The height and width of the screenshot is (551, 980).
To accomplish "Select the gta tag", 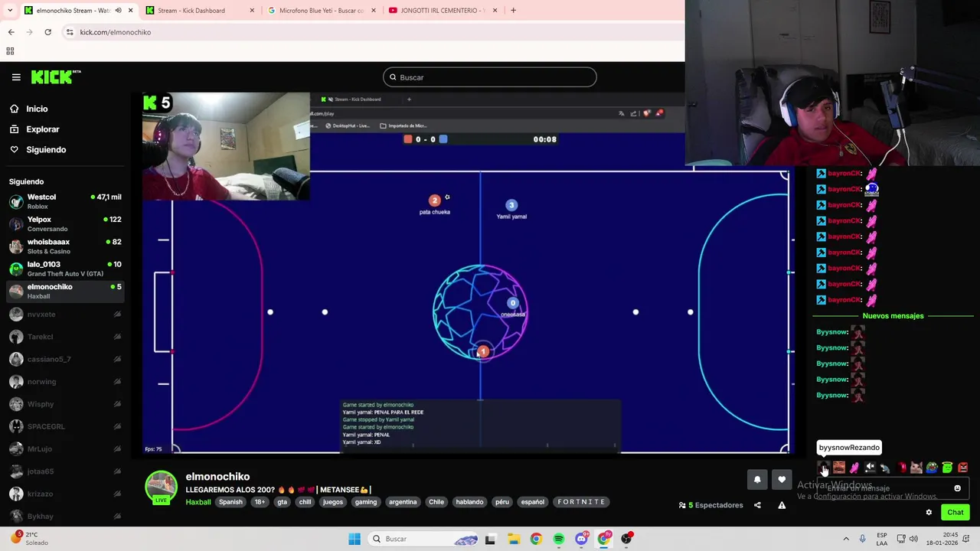I will pos(282,502).
